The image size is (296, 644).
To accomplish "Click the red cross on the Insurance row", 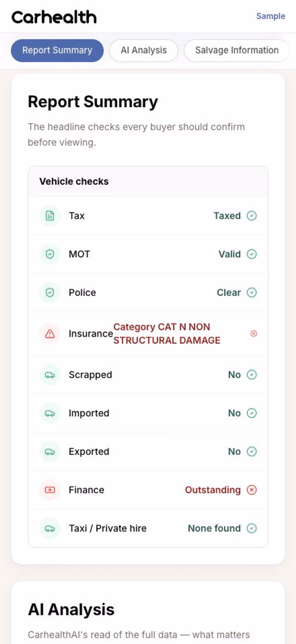I will coord(254,334).
